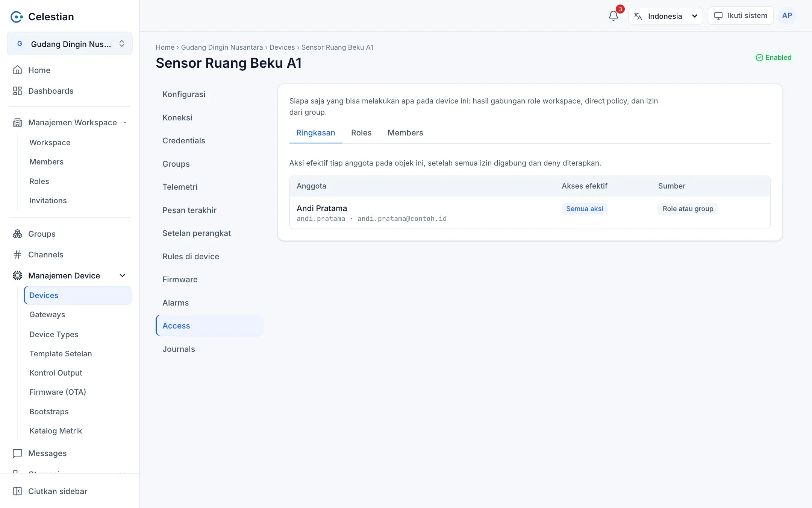Click Devices in the breadcrumb

click(x=282, y=47)
